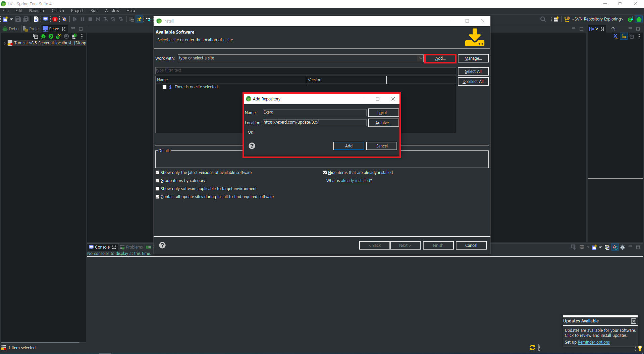Click the repository Name field containing Exerd

[x=314, y=113]
